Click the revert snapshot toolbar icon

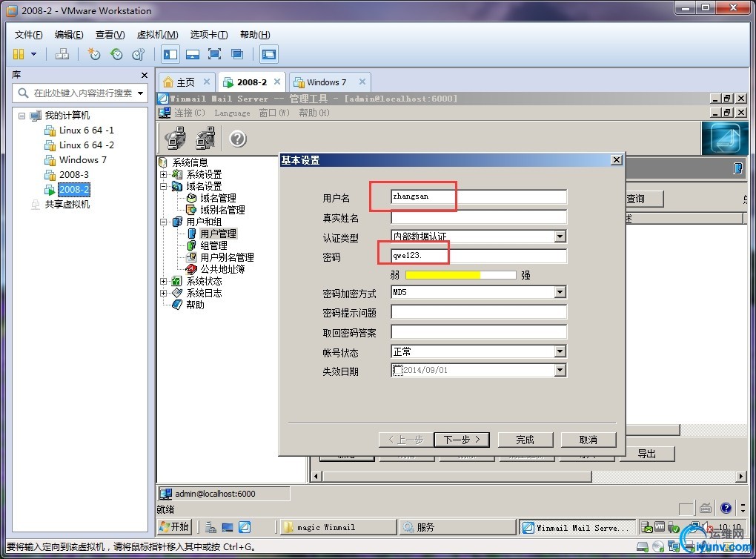pos(116,54)
